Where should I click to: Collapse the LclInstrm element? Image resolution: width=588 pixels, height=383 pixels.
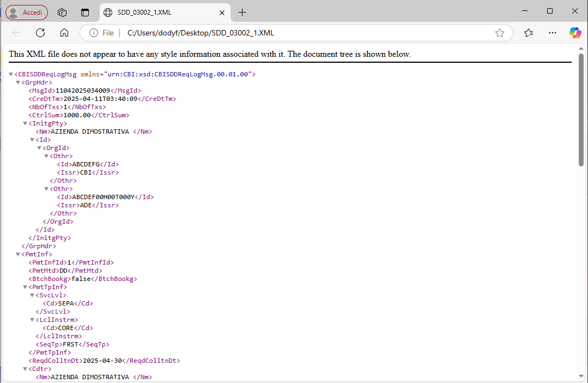tap(32, 320)
